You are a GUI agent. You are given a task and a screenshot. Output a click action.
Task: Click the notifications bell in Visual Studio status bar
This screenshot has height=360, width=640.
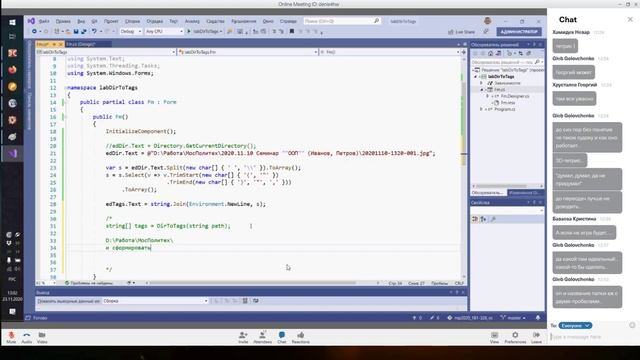tap(538, 318)
